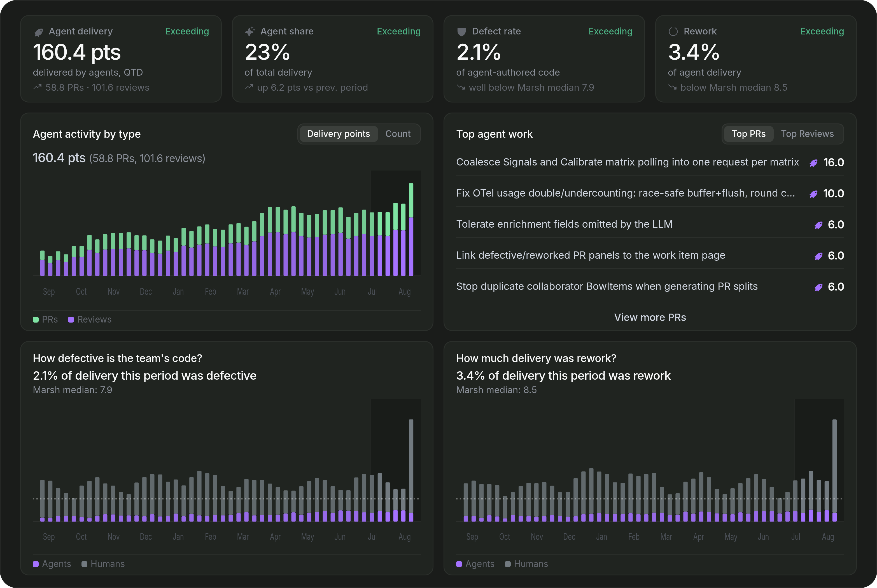Click the 'Jan' label on the rework chart axis
The width and height of the screenshot is (877, 588).
[x=601, y=537]
